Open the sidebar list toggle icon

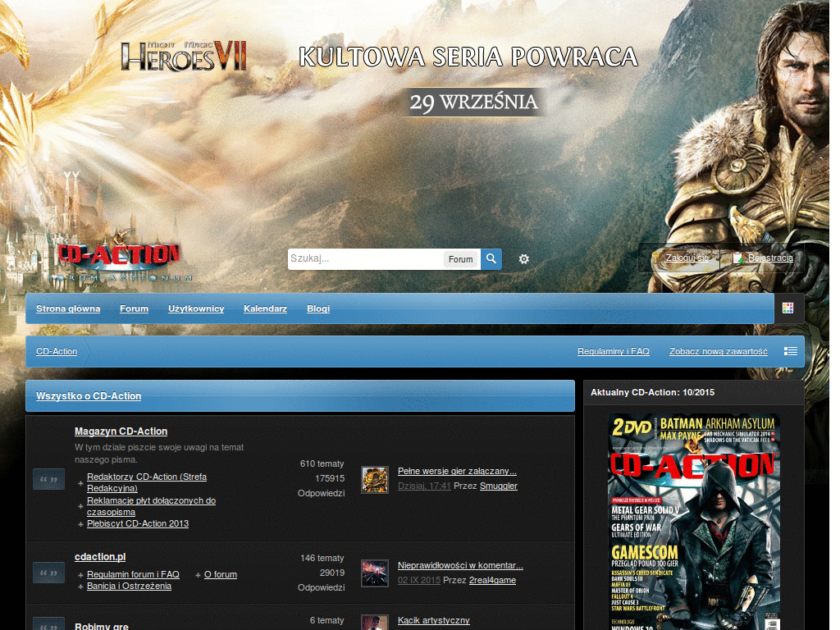tap(791, 351)
